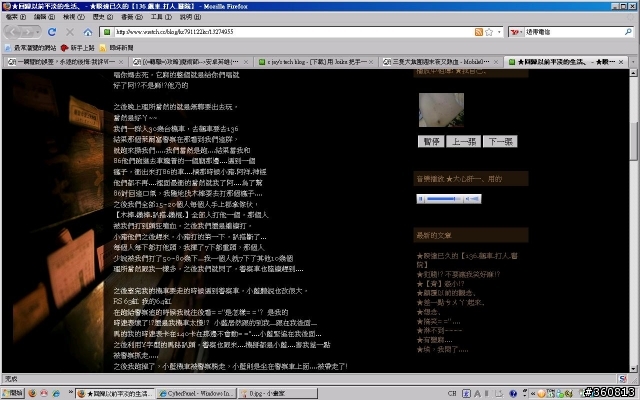Viewport: 640px width, 400px height.
Task: Open the 說明 (Help) menu
Action: tap(190, 17)
